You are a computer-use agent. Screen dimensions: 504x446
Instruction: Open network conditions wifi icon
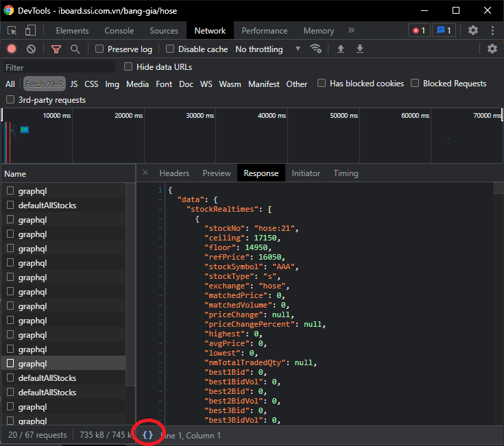315,49
